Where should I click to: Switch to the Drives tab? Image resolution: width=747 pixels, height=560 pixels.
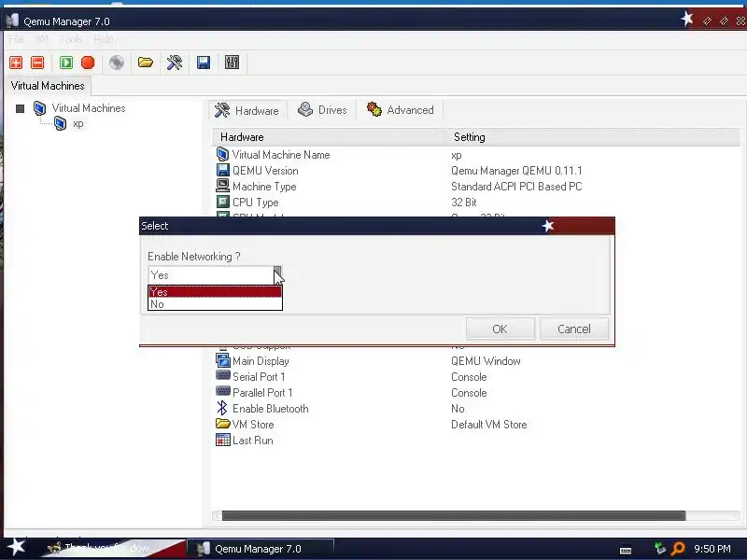pos(322,110)
